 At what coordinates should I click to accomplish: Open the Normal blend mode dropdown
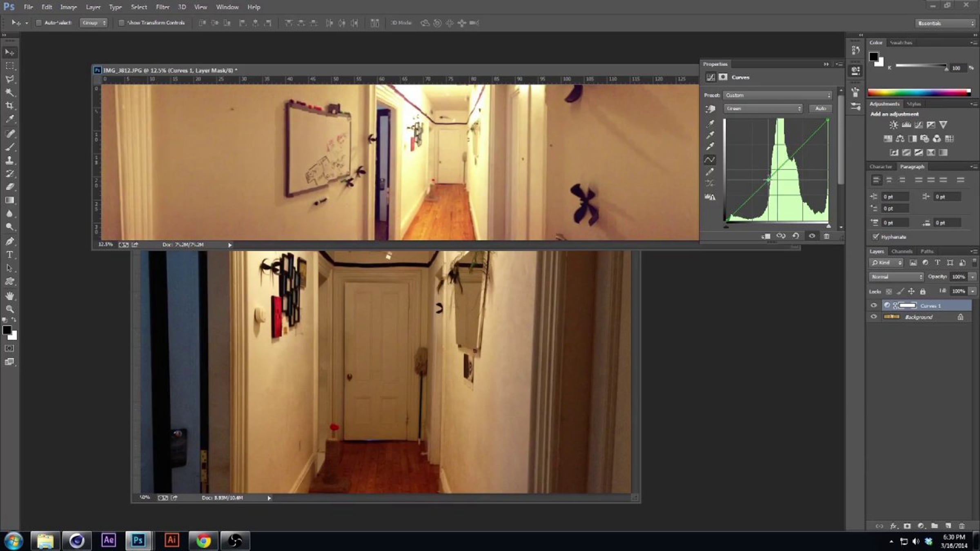(x=896, y=277)
